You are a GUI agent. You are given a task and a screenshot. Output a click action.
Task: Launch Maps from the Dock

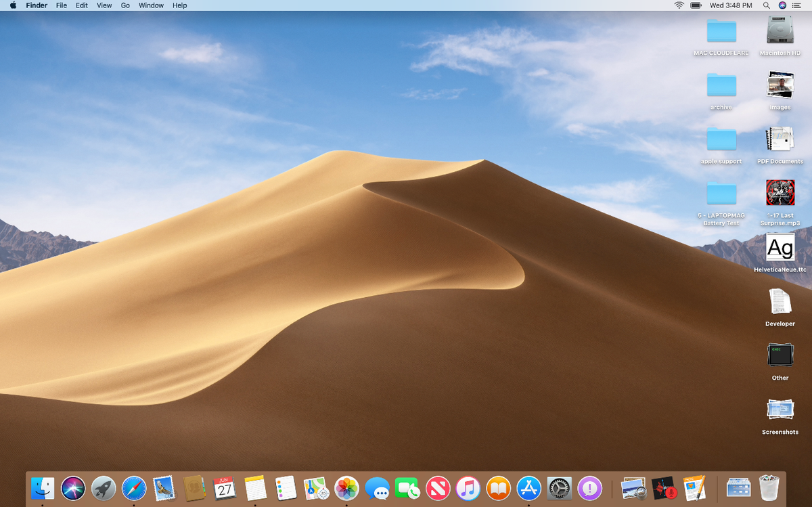pyautogui.click(x=316, y=487)
